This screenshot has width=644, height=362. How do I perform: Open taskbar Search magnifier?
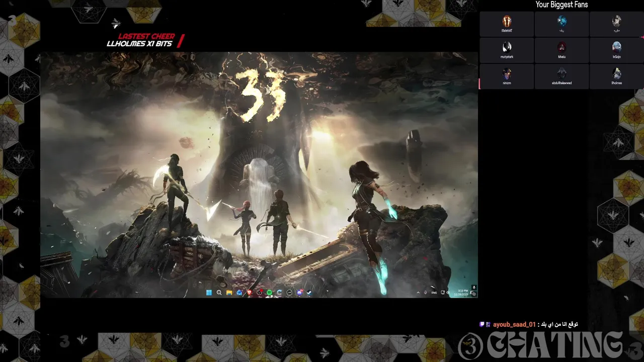pyautogui.click(x=219, y=293)
